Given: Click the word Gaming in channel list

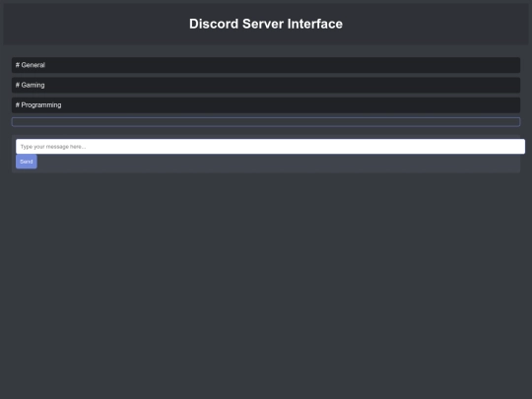Looking at the screenshot, I should pyautogui.click(x=33, y=85).
